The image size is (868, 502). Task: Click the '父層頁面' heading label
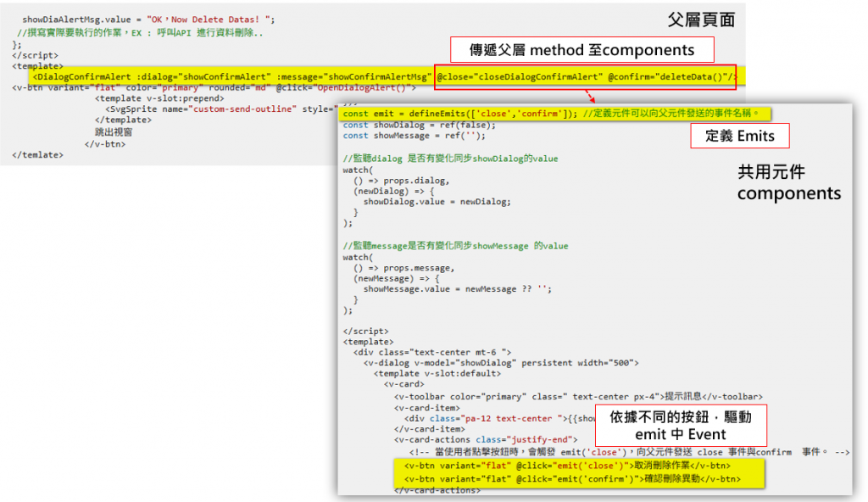701,20
